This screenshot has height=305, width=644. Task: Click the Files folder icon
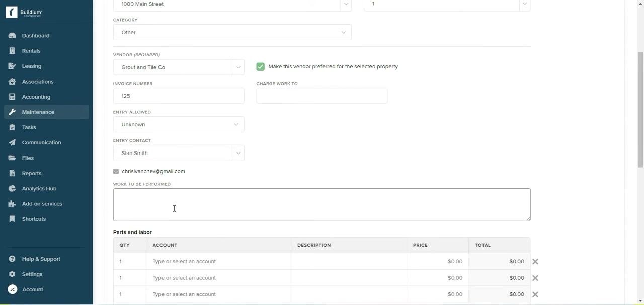[x=12, y=158]
